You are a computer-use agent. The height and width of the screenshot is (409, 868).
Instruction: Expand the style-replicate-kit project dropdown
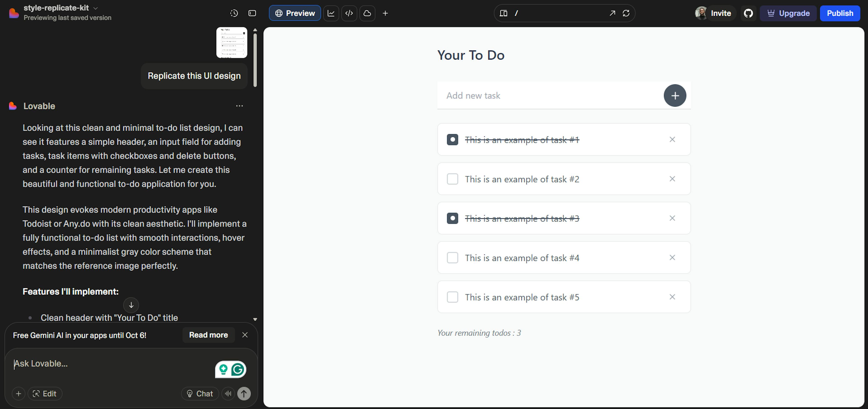pyautogui.click(x=95, y=8)
